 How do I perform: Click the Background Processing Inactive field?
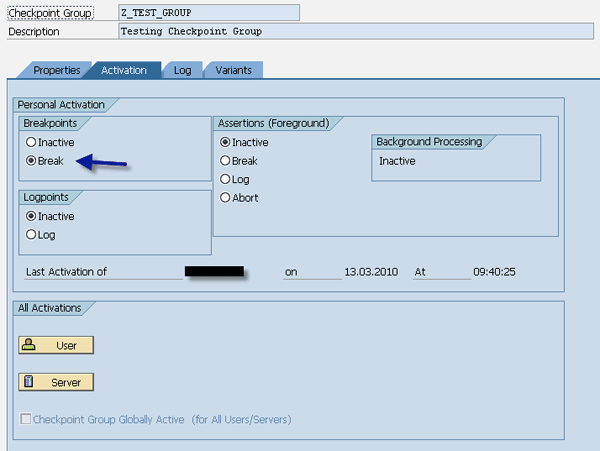pyautogui.click(x=455, y=161)
